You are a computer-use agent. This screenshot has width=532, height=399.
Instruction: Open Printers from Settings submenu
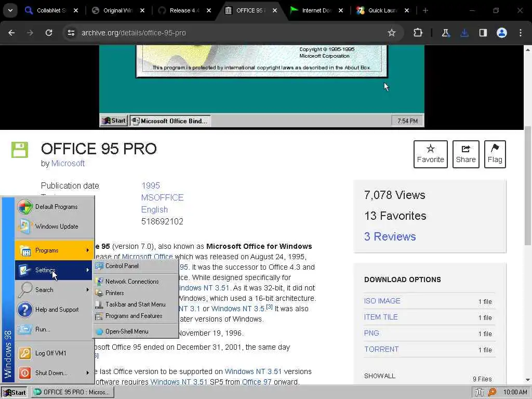136,293
